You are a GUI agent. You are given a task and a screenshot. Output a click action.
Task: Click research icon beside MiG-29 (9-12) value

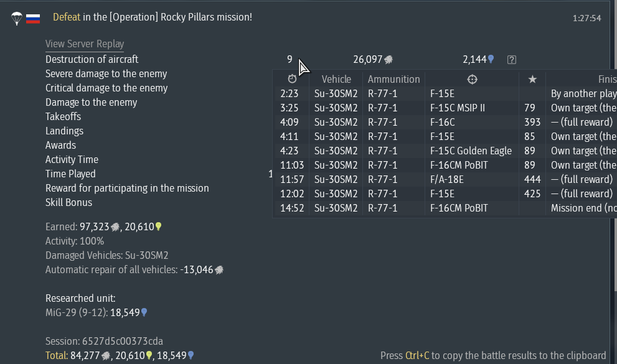coord(144,313)
